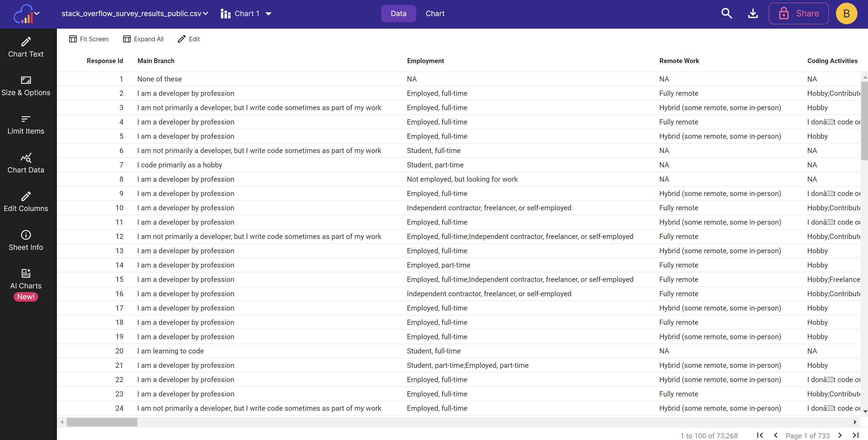Viewport: 868px width, 440px height.
Task: Click Fit Screen button
Action: tap(89, 39)
